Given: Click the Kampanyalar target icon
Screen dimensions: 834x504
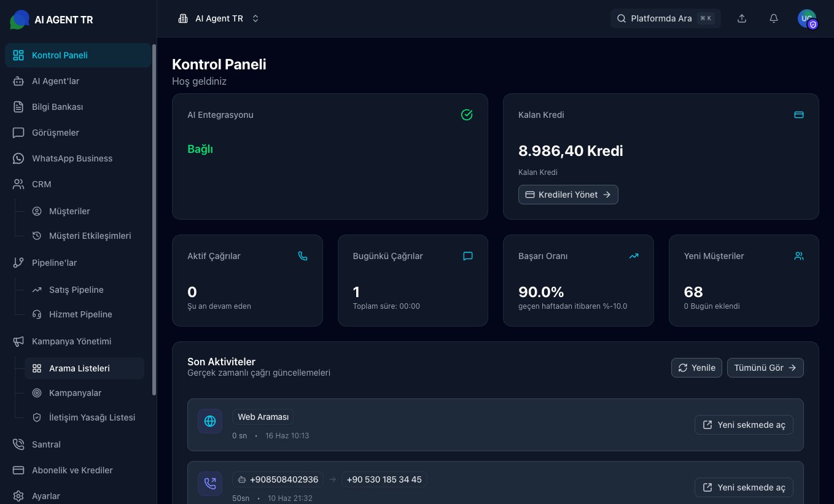Looking at the screenshot, I should pos(37,393).
